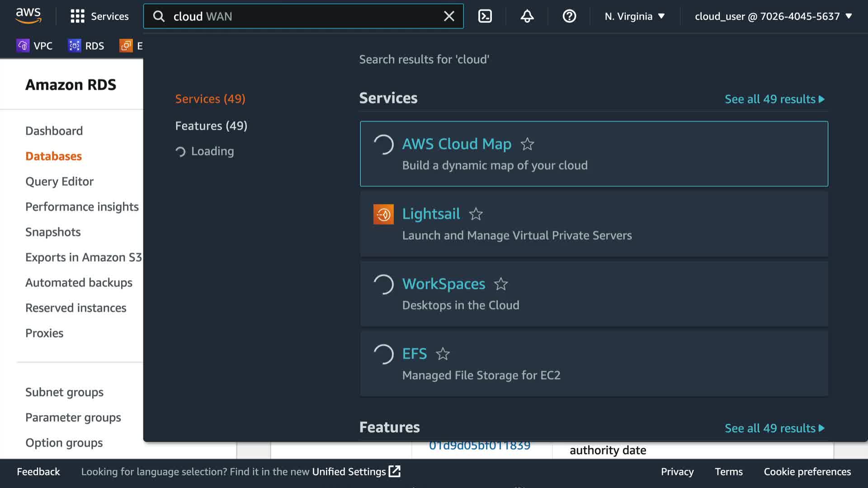Select the Services (49) filter

(210, 99)
